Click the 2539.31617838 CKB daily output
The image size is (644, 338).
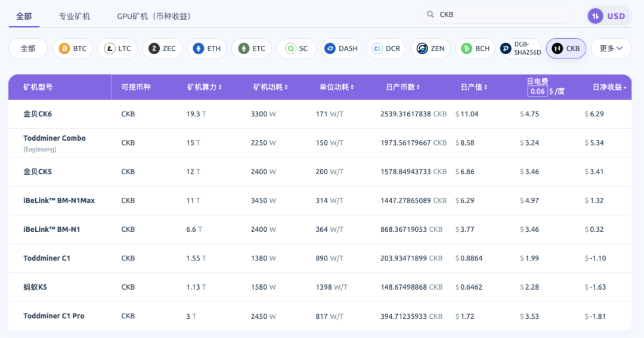[413, 114]
